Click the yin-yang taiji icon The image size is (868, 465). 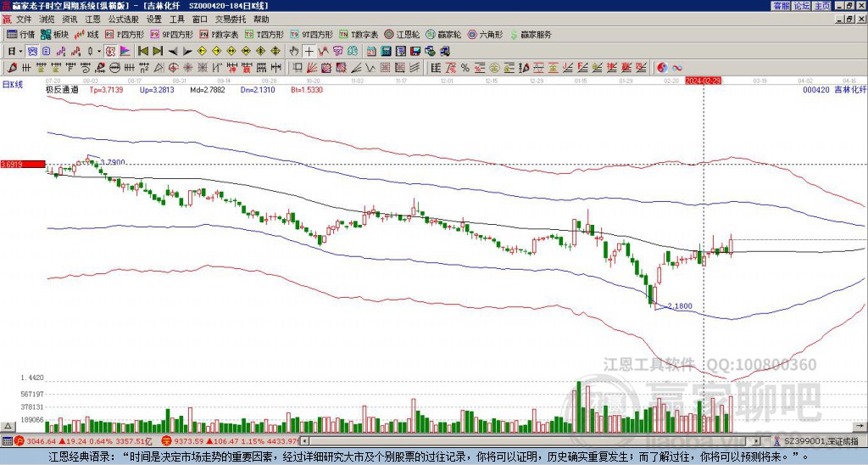coord(662,68)
